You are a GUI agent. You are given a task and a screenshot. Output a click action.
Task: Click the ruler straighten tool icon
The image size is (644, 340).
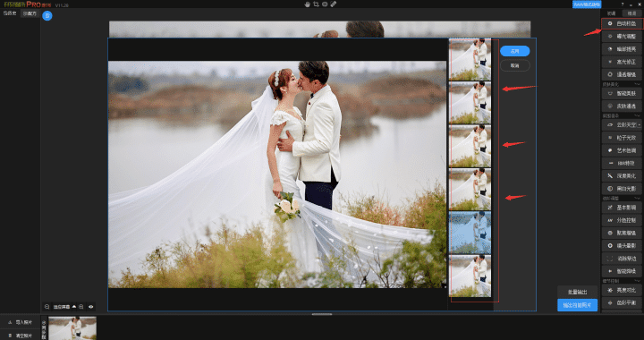tap(333, 4)
